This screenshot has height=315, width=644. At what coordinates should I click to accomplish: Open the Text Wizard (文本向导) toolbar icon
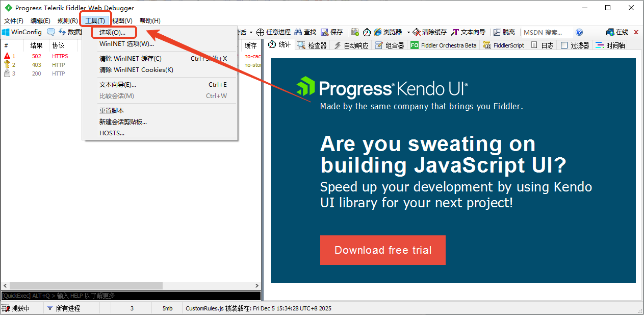coord(455,32)
